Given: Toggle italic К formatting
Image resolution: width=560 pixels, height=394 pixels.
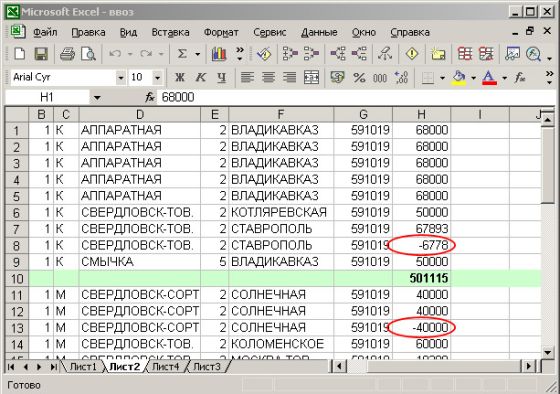Looking at the screenshot, I should (201, 77).
